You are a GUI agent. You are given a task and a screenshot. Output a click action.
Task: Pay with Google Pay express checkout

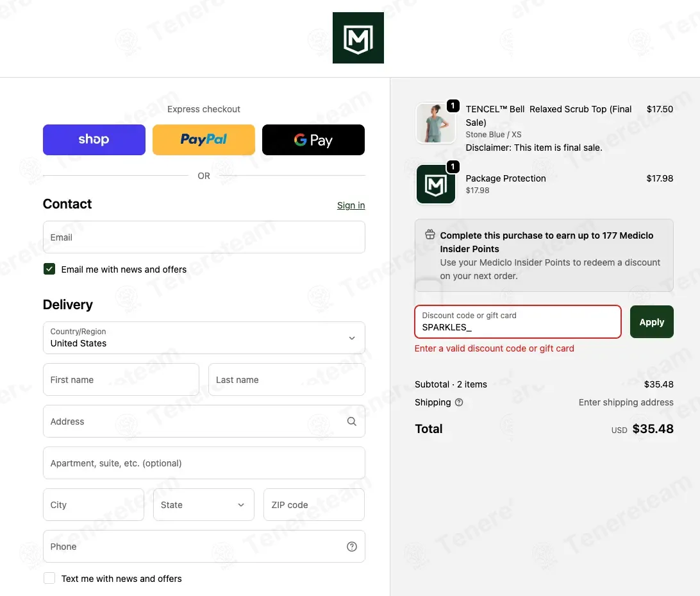coord(313,140)
